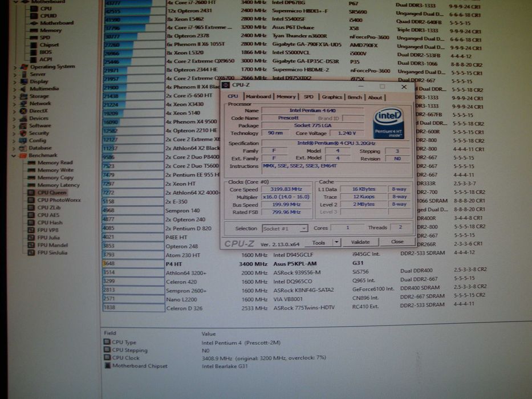Expand the Storage tree node
Image resolution: width=532 pixels, height=399 pixels.
[x=15, y=97]
